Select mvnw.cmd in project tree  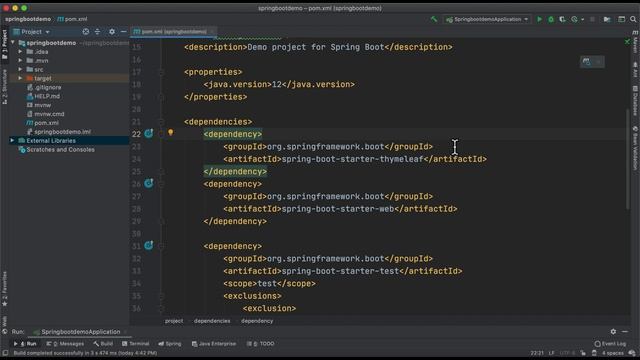[45, 114]
